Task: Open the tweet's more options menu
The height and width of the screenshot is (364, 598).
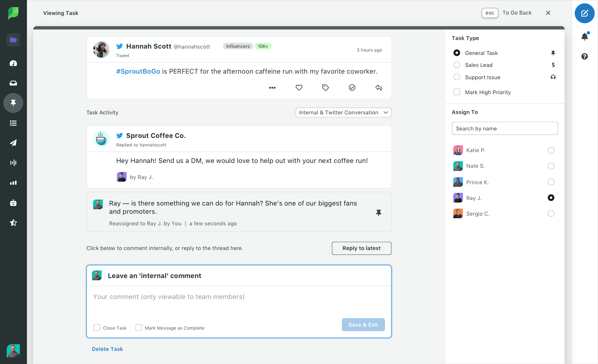Action: pos(272,87)
